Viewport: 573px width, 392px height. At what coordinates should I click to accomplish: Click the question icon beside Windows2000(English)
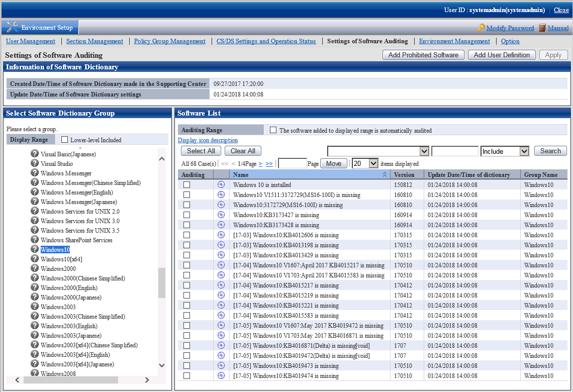(35, 287)
